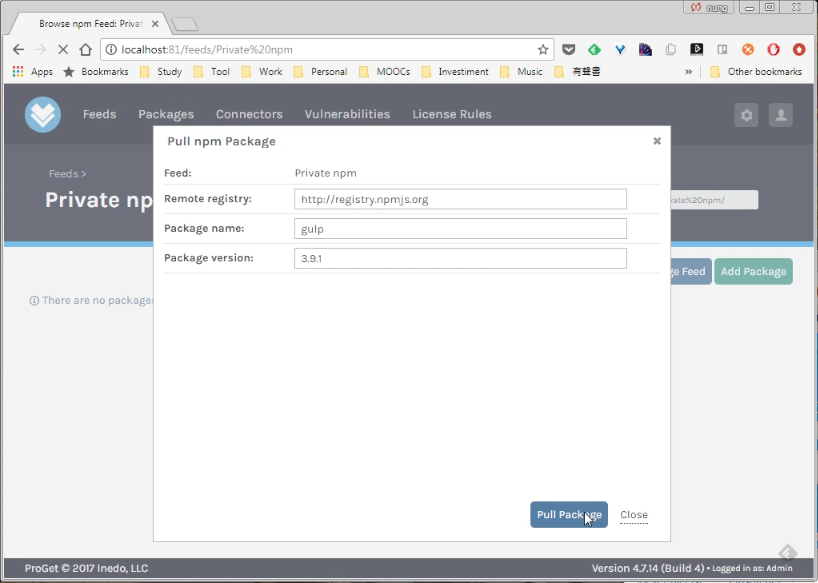Image resolution: width=818 pixels, height=583 pixels.
Task: Open the Tool bookmarks folder
Action: pyautogui.click(x=212, y=71)
